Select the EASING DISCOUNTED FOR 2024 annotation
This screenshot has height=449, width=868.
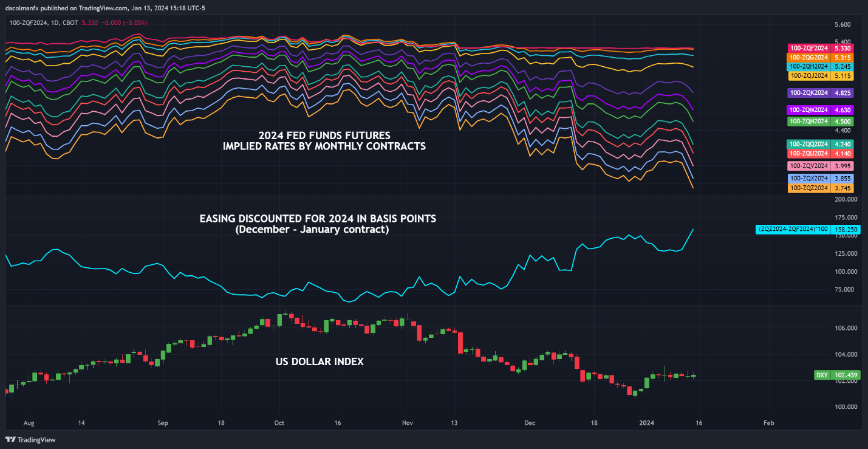click(318, 219)
